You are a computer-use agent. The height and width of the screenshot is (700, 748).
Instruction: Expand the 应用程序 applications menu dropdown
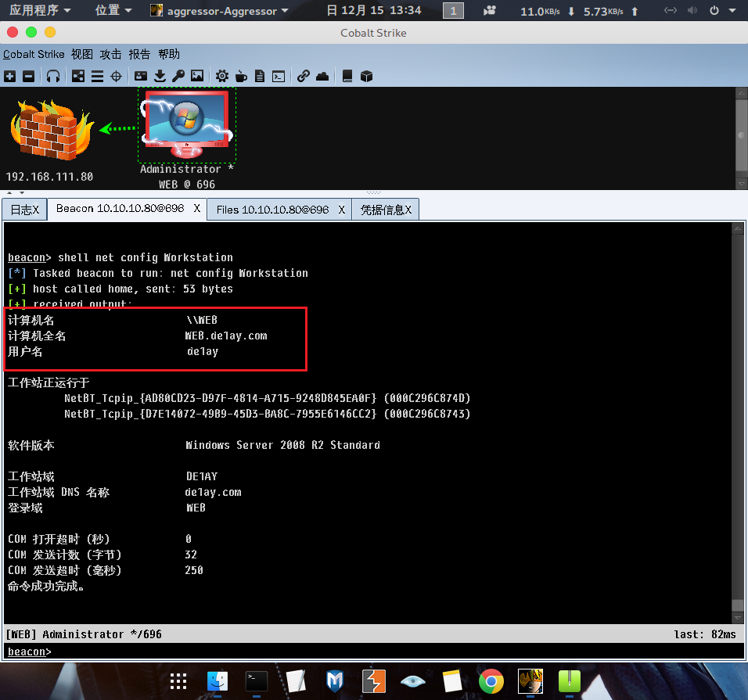[x=40, y=10]
